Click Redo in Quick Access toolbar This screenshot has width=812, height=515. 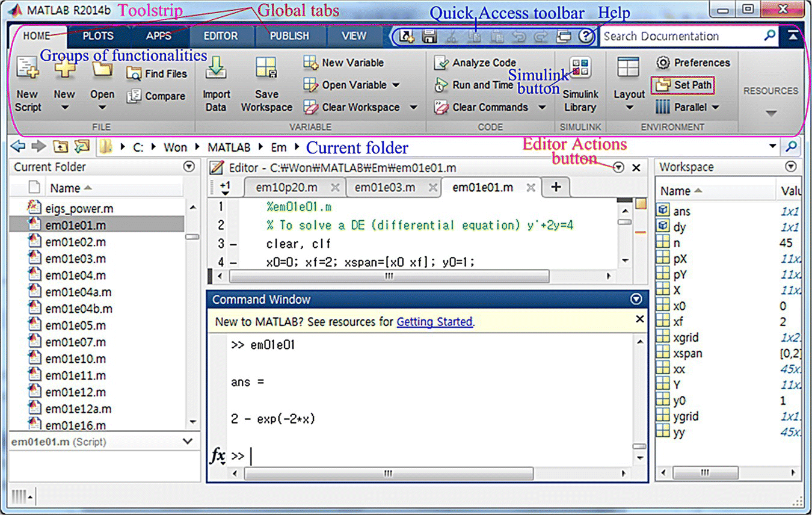pos(541,37)
